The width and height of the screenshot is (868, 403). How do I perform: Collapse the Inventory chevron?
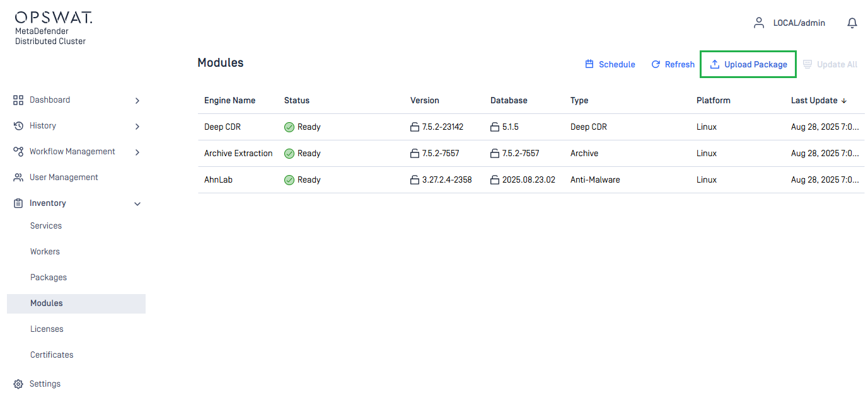(x=137, y=204)
